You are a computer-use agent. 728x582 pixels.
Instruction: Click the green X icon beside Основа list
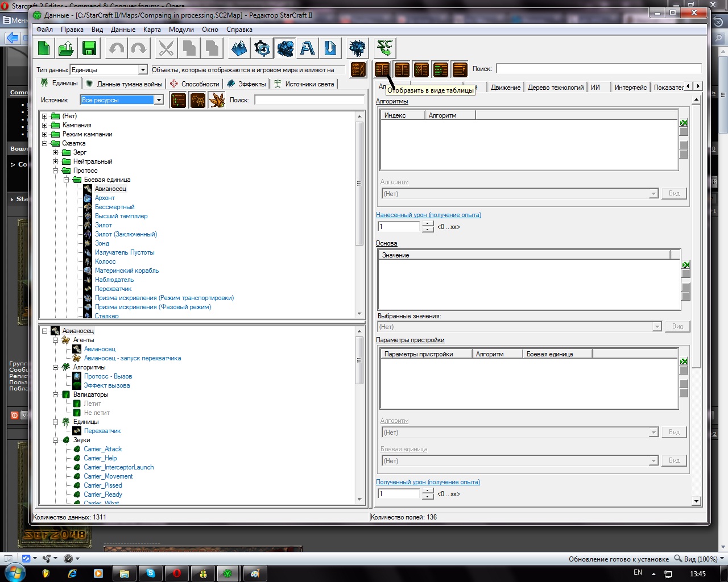point(686,265)
